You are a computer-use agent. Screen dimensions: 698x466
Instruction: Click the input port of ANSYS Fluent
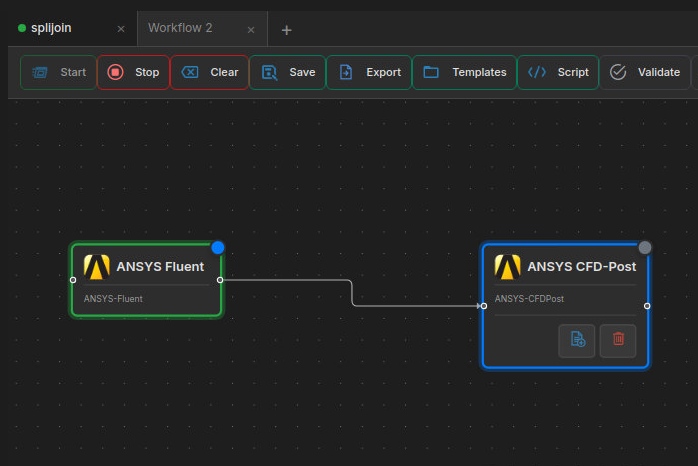point(73,280)
